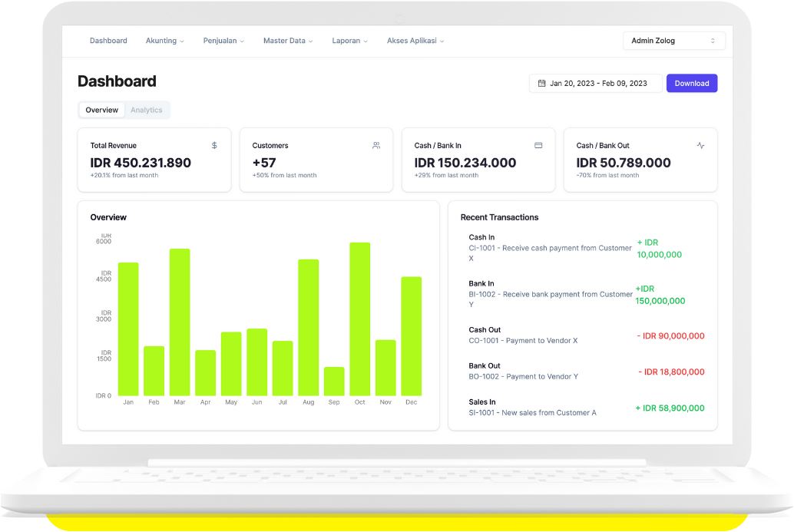Pick the Jan 20, 2023 - Feb 09, 2023 date range
794x532 pixels.
point(597,83)
